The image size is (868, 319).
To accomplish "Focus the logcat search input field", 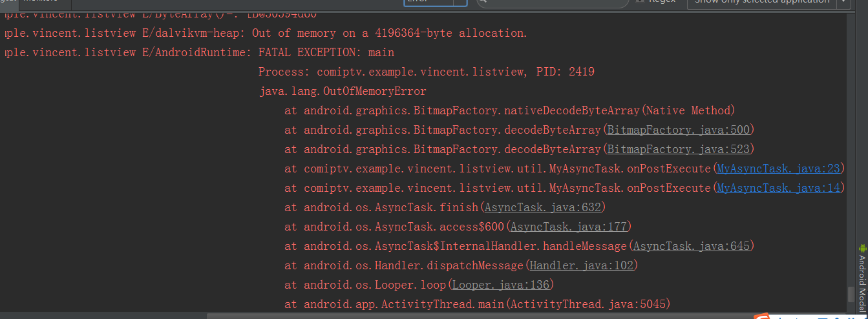I will tap(556, 2).
